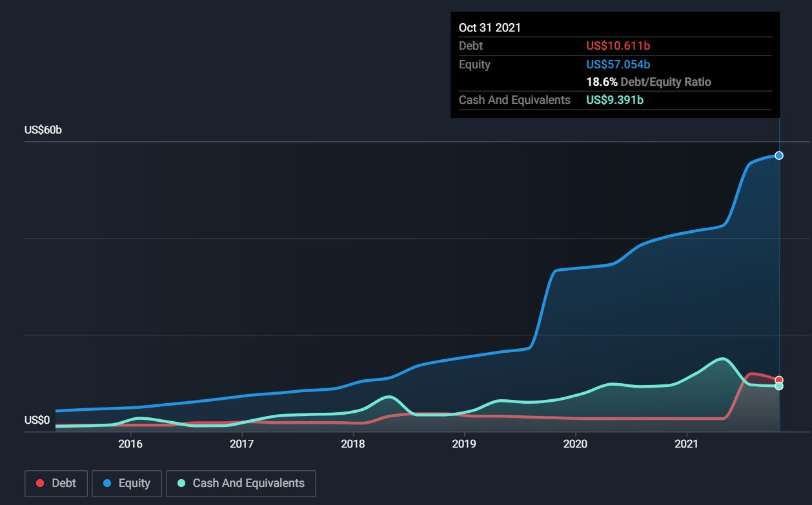Click the 2019 axis label

click(464, 444)
